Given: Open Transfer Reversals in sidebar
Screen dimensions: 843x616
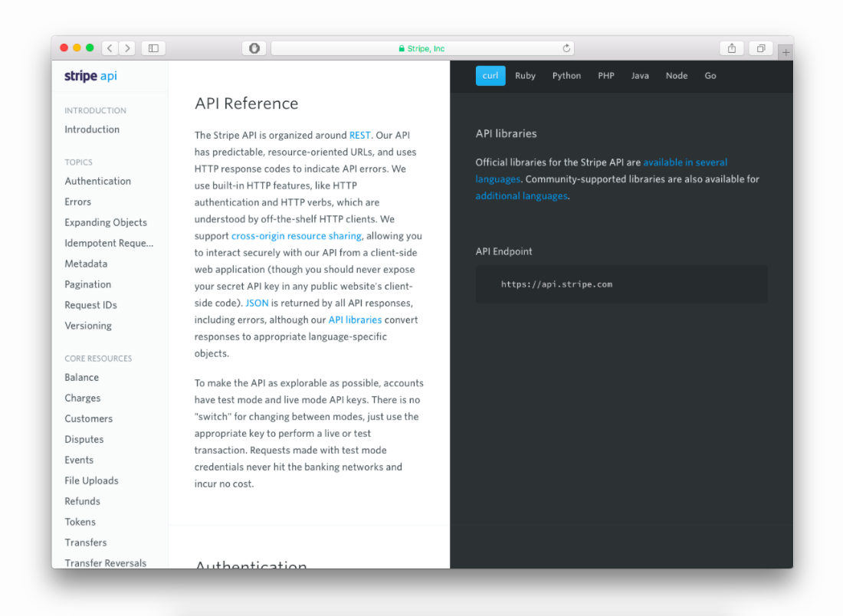Looking at the screenshot, I should 106,563.
